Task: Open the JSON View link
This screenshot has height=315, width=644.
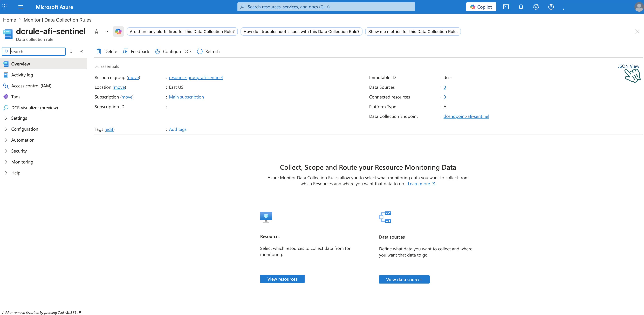Action: click(x=628, y=66)
